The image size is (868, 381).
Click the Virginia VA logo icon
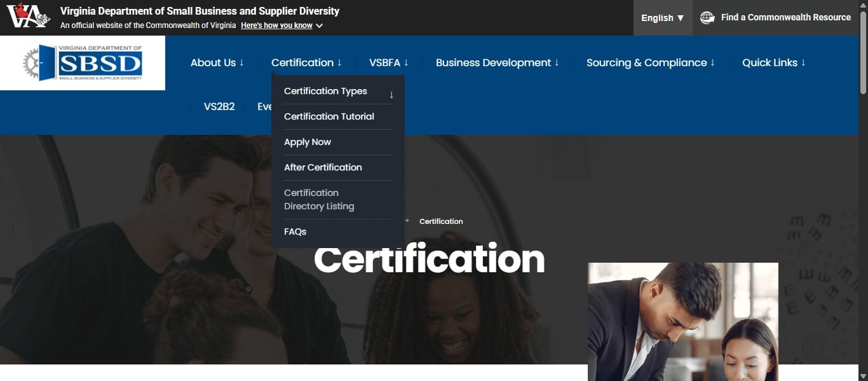(29, 16)
